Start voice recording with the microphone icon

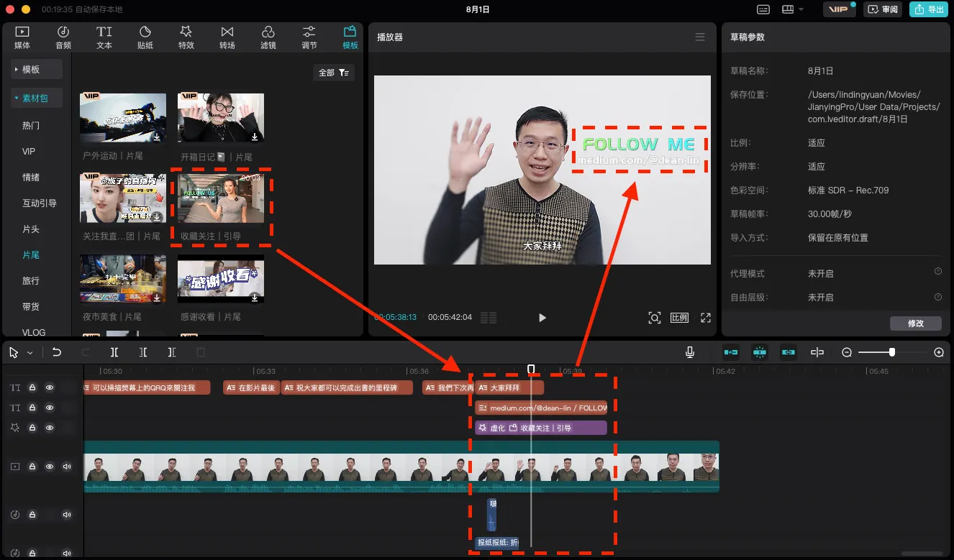point(690,352)
